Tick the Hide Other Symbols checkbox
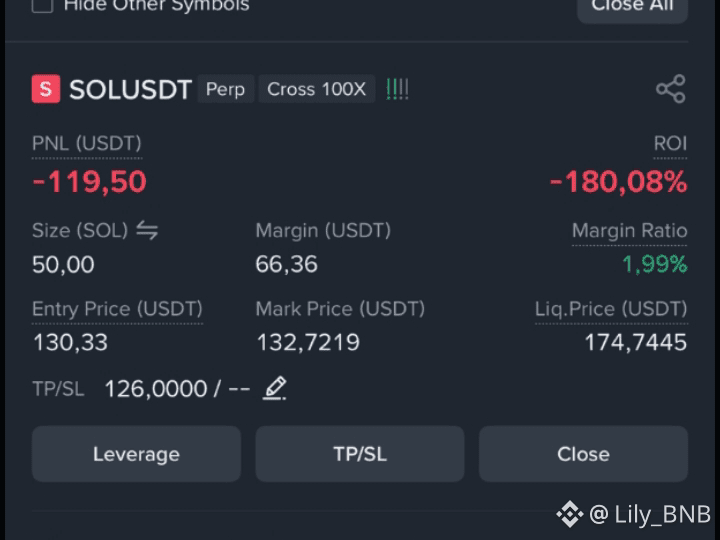Screen dimensions: 720x540 click(x=42, y=5)
